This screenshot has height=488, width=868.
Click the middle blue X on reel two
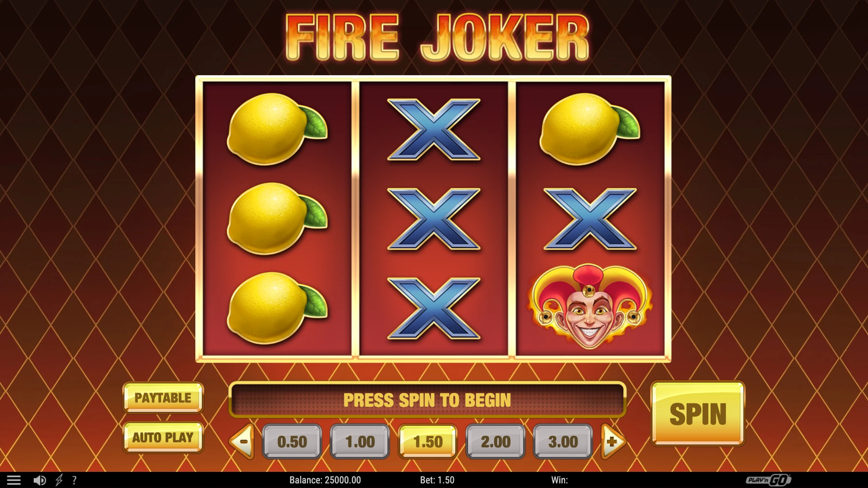coord(434,219)
